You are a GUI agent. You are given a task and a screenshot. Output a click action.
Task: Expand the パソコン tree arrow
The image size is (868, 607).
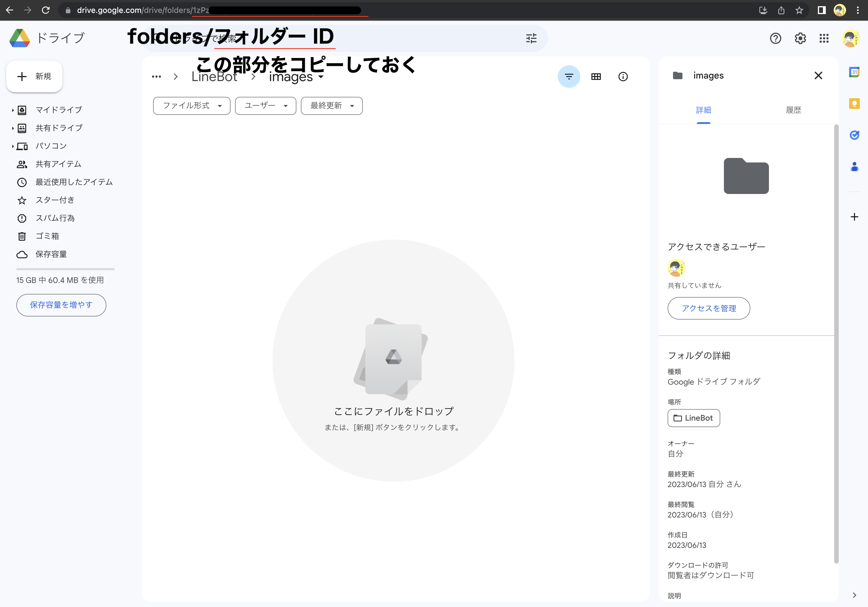click(12, 146)
